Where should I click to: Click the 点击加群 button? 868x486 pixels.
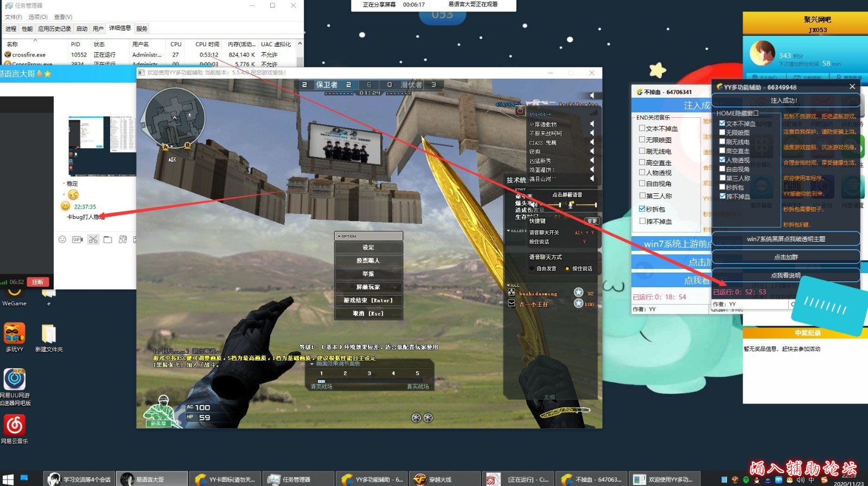coord(786,257)
